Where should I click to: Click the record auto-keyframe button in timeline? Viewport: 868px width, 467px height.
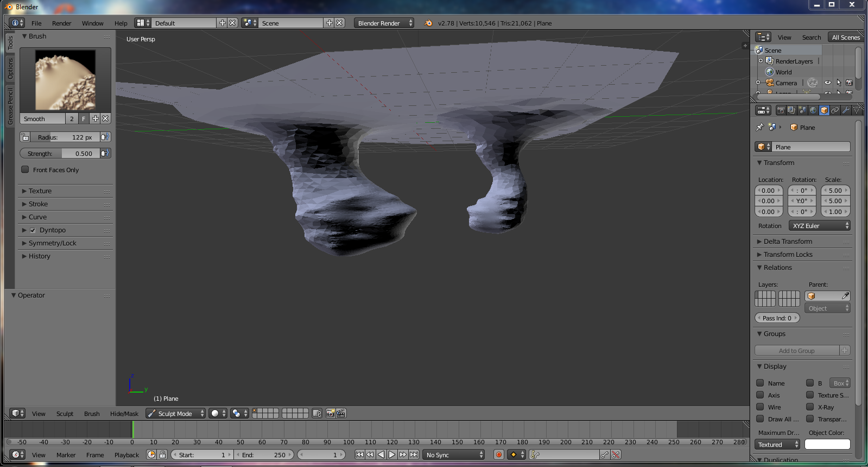pyautogui.click(x=499, y=455)
